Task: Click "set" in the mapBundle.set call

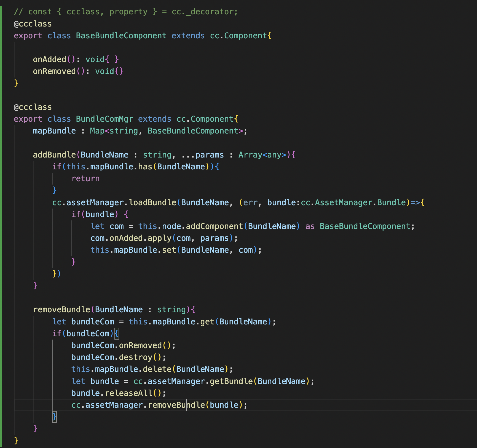Action: [x=169, y=250]
